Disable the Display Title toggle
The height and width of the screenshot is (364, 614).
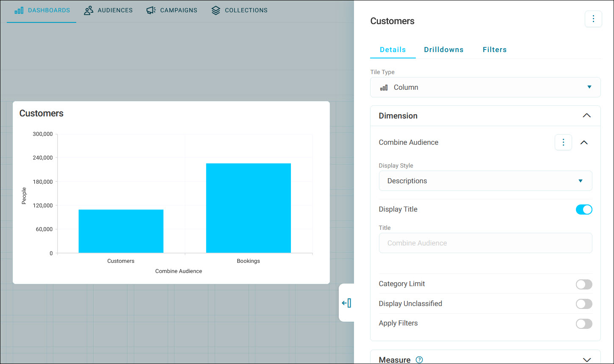click(x=584, y=210)
